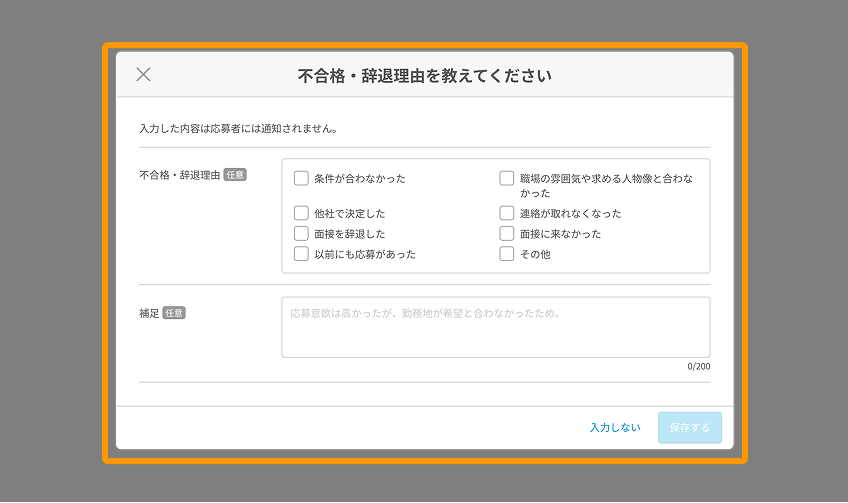Check the その他 checkbox

pyautogui.click(x=507, y=254)
